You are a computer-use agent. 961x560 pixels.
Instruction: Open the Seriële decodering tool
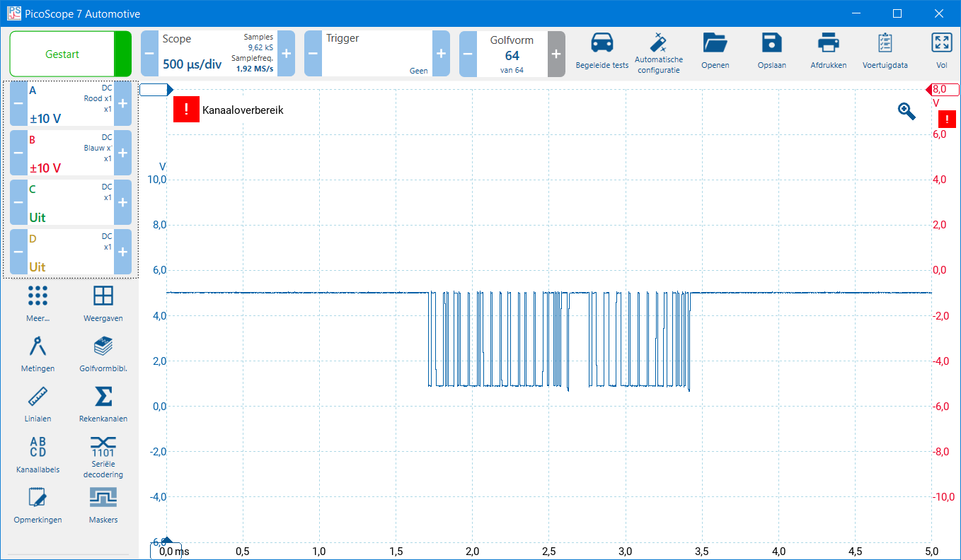pyautogui.click(x=103, y=448)
